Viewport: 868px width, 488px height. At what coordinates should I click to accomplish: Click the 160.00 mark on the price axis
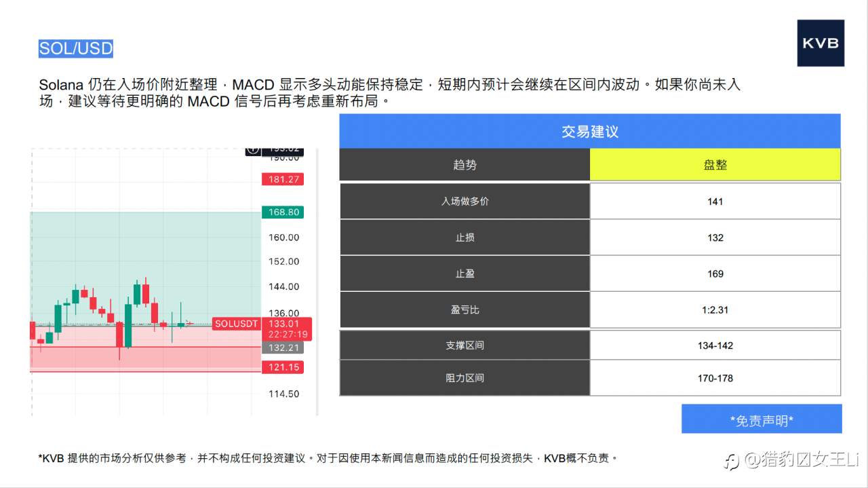coord(283,238)
